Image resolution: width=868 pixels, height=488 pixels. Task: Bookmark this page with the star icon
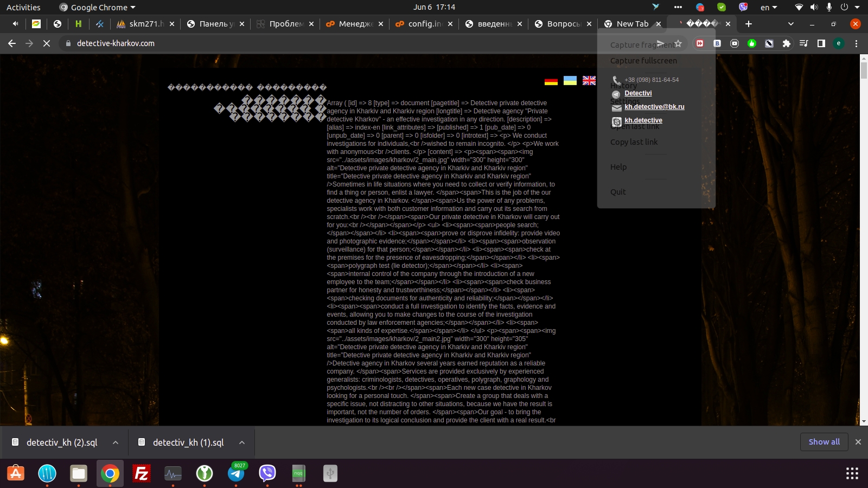[678, 43]
